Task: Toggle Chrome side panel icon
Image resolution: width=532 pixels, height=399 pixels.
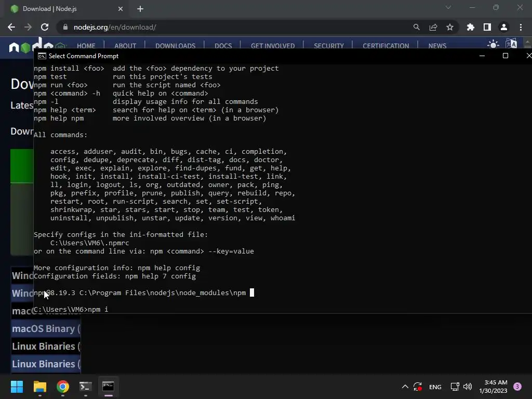Action: [x=487, y=27]
